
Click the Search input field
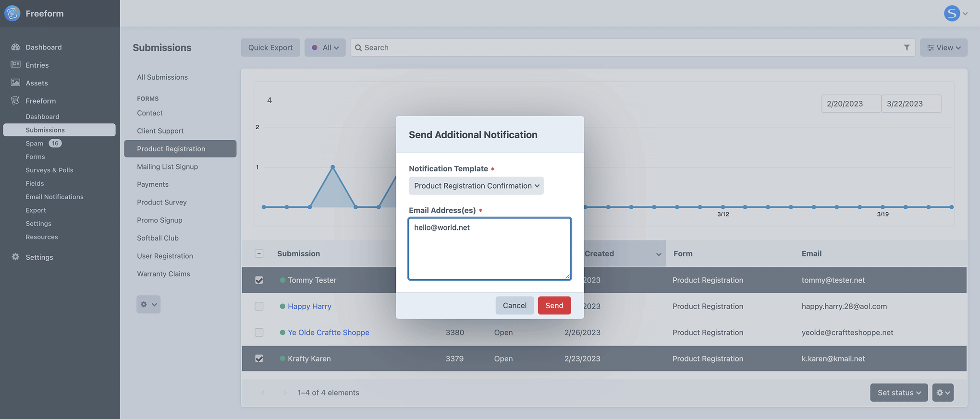633,48
